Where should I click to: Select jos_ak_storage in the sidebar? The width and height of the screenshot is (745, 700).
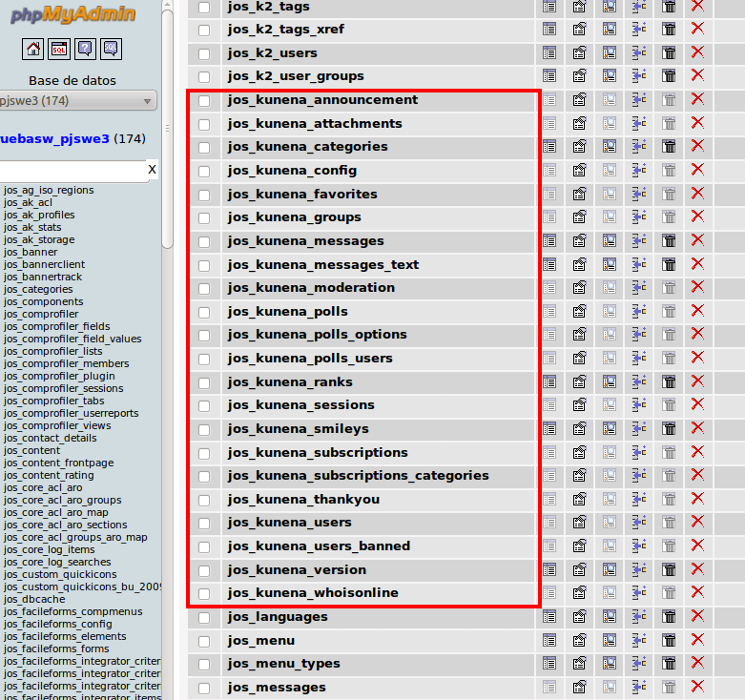pos(39,239)
